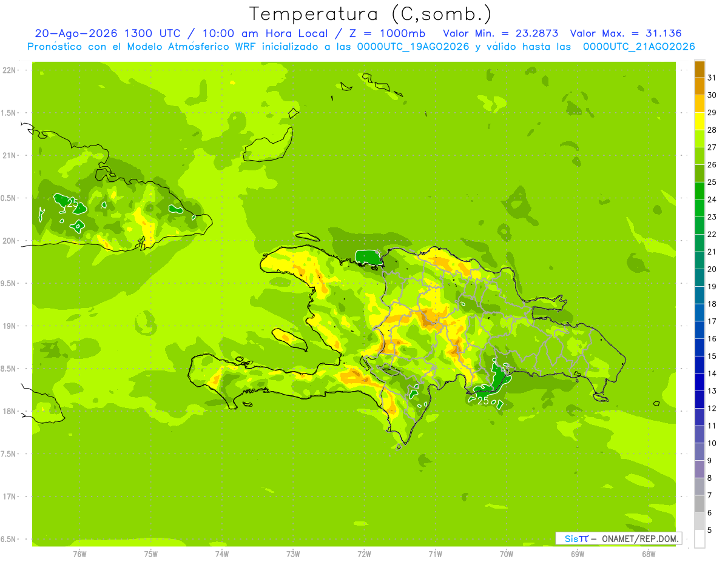Click the '20N' latitude axis label
This screenshot has width=728, height=562.
coord(9,241)
